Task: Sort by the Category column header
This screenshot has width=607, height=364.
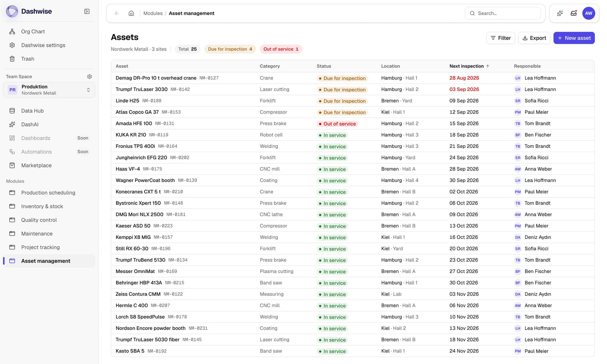Action: point(270,66)
